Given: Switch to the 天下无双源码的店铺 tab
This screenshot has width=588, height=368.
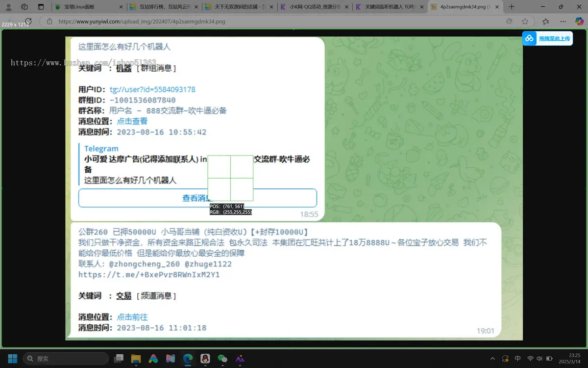Looking at the screenshot, I should (x=239, y=7).
